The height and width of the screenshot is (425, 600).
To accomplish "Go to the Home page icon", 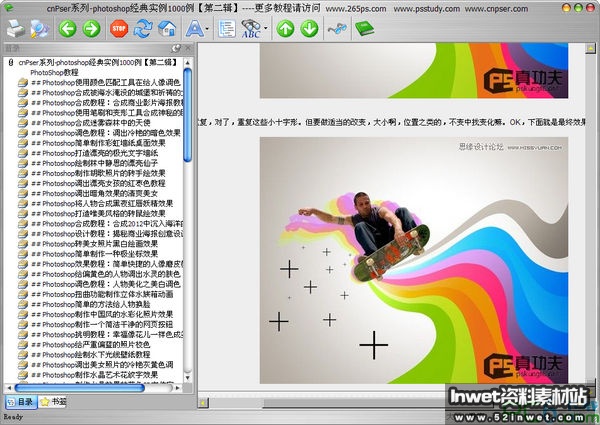I will click(x=167, y=29).
